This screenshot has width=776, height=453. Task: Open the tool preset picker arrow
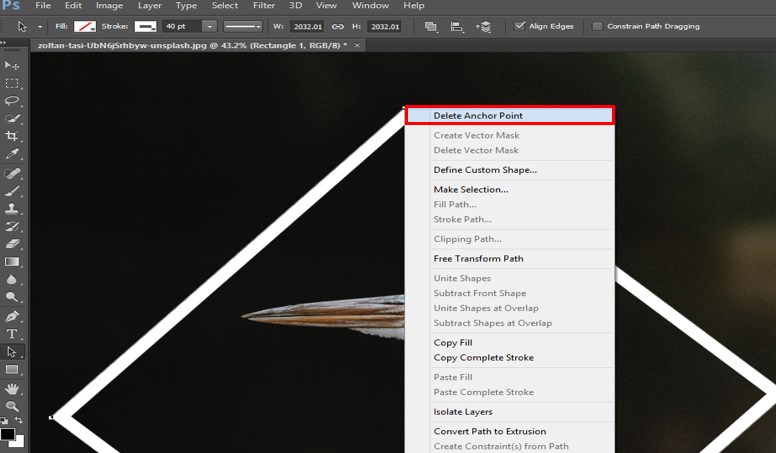pos(40,27)
